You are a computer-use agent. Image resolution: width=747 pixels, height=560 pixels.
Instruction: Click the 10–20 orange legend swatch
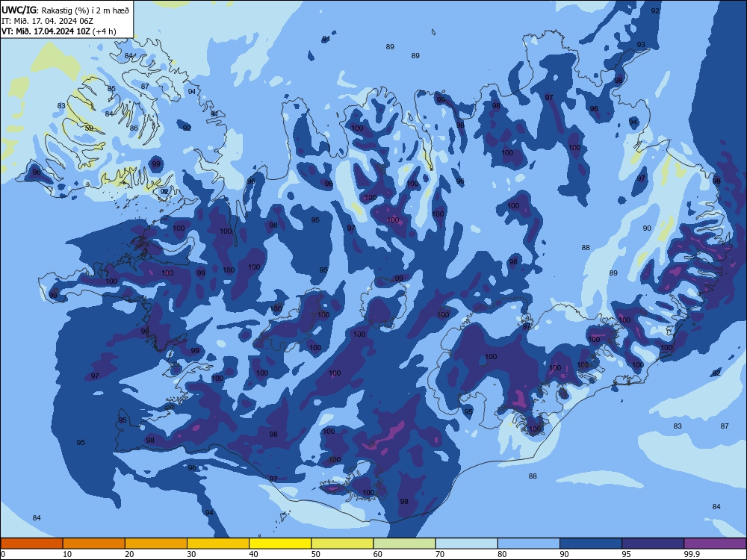94,544
